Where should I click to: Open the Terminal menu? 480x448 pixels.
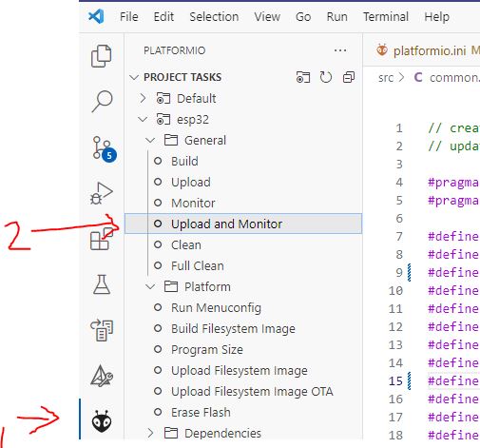coord(386,17)
